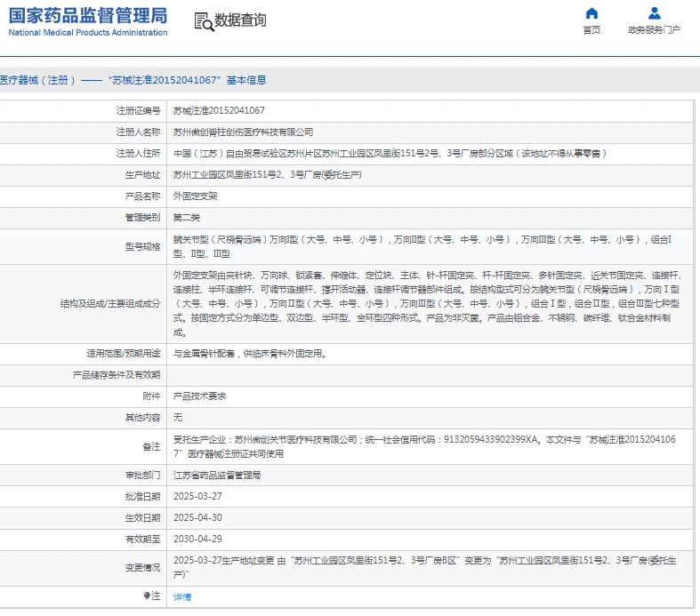Click the 变更情况 label
700x616 pixels.
click(x=142, y=568)
